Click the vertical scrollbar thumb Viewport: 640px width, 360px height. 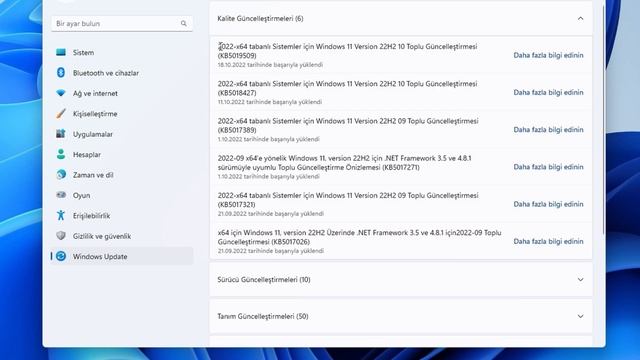coord(603,119)
